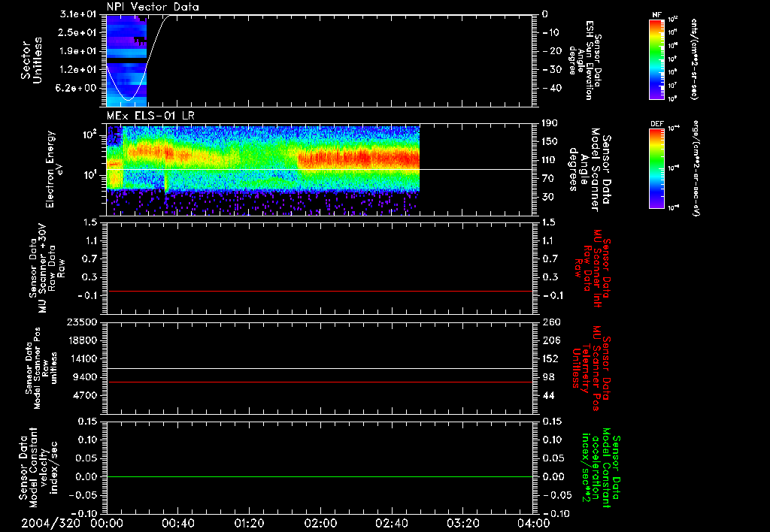Screen dimensions: 770x532
Task: Click the "03:20" time axis label
Action: point(463,523)
